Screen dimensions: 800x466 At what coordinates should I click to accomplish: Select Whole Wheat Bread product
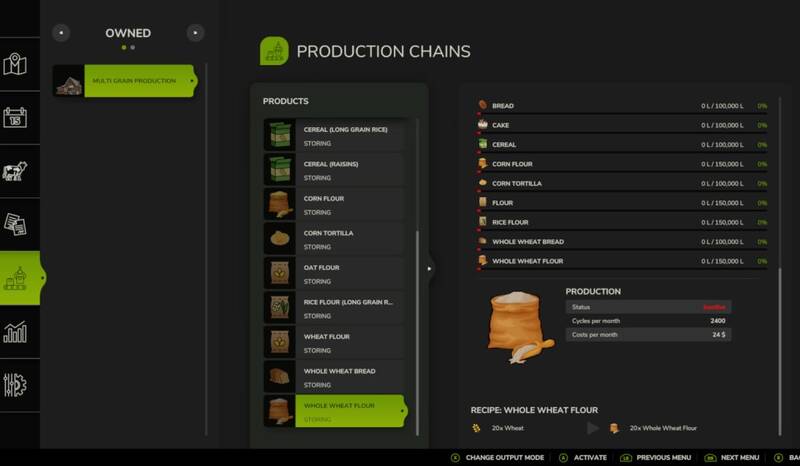pyautogui.click(x=336, y=377)
